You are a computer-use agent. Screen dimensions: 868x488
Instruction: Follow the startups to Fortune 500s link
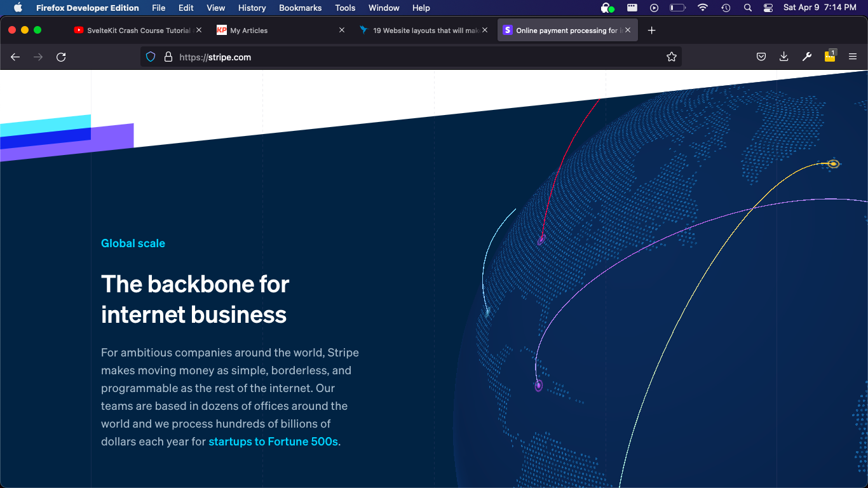[273, 442]
